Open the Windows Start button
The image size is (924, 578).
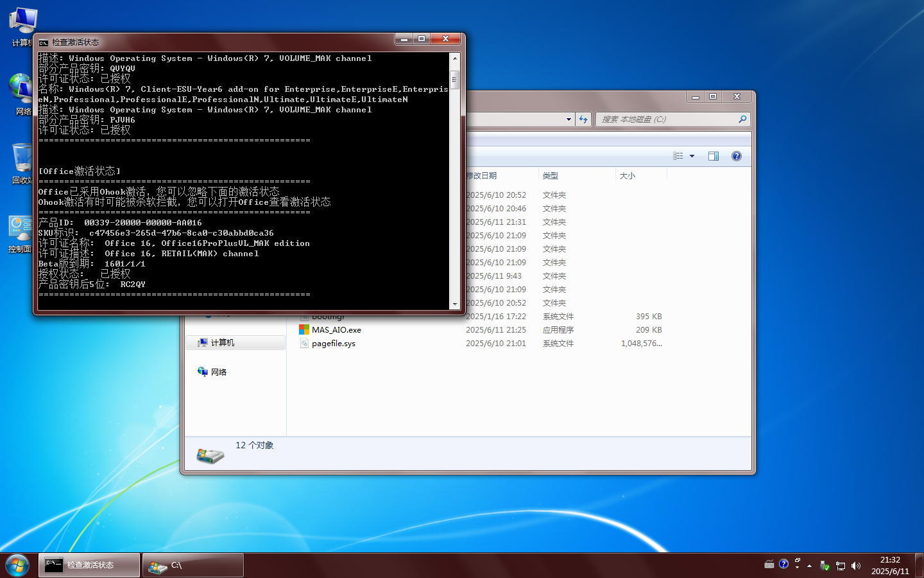coord(17,565)
